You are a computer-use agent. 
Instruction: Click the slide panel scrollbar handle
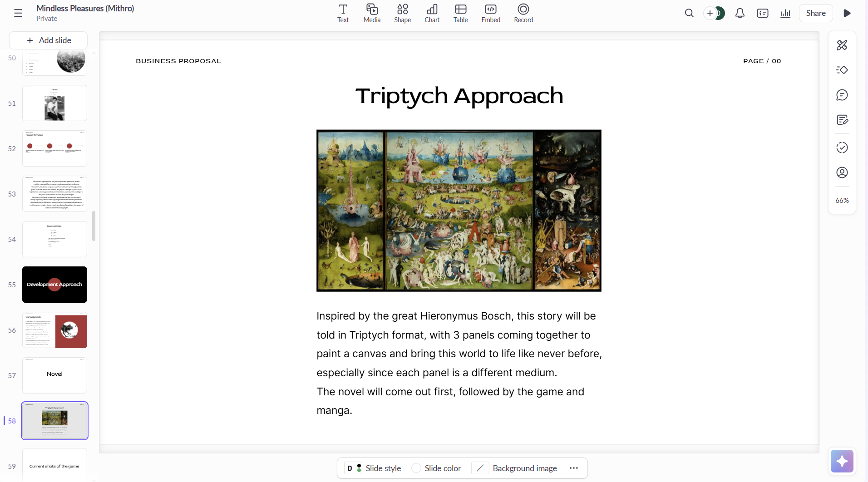94,226
